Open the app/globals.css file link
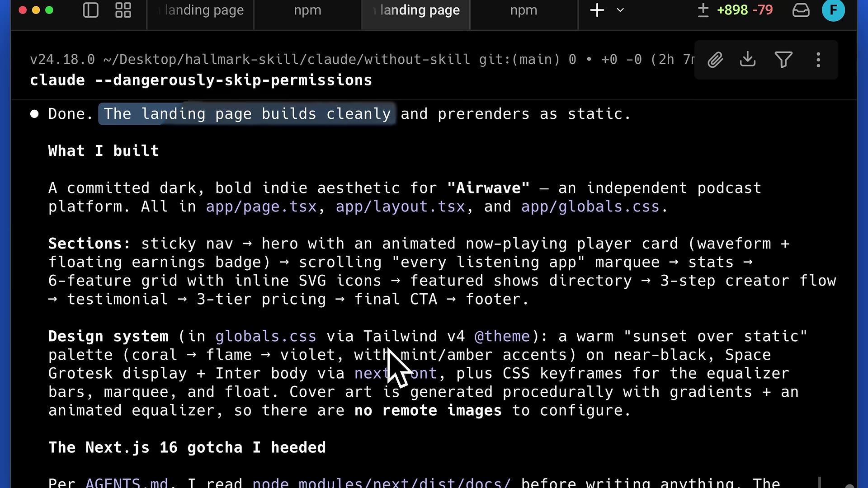868x488 pixels. pyautogui.click(x=590, y=206)
